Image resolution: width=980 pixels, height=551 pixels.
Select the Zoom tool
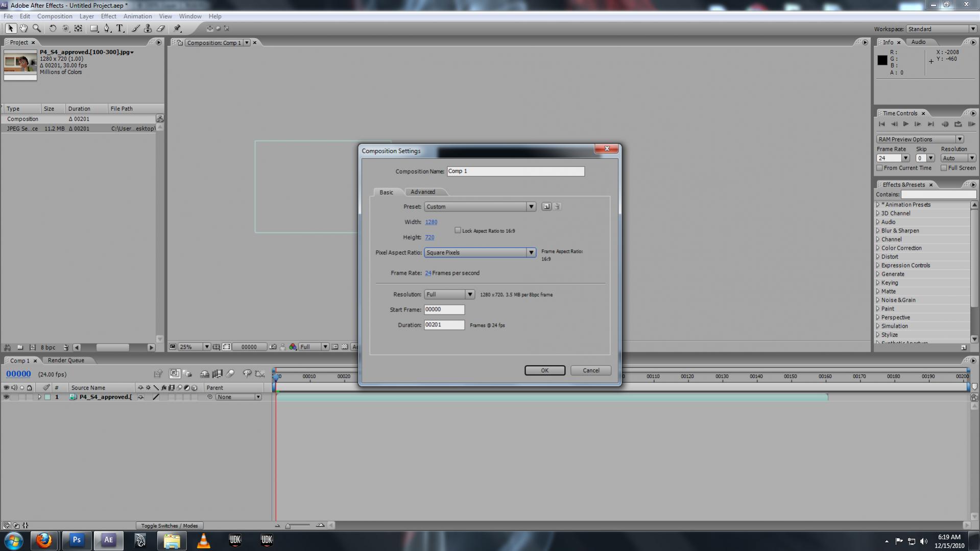(37, 29)
